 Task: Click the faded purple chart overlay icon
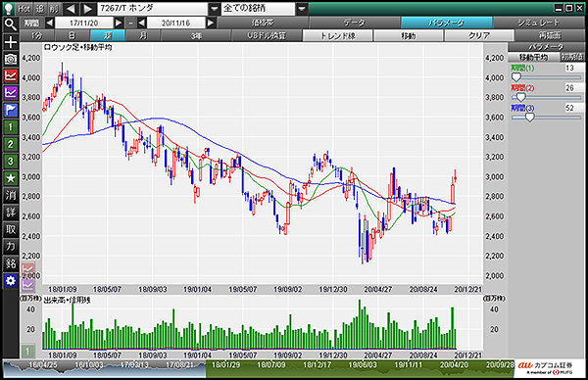pyautogui.click(x=27, y=286)
